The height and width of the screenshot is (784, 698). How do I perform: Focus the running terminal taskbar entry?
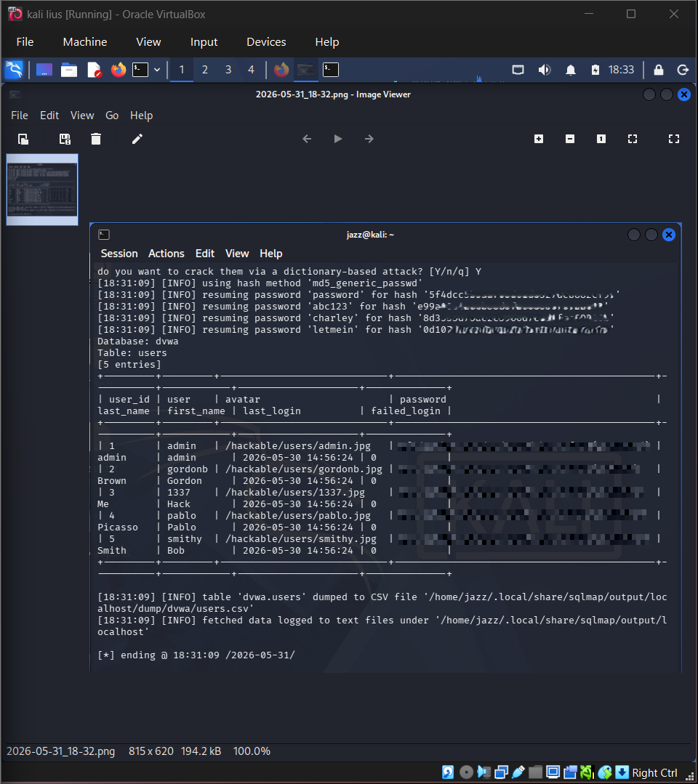click(x=331, y=70)
